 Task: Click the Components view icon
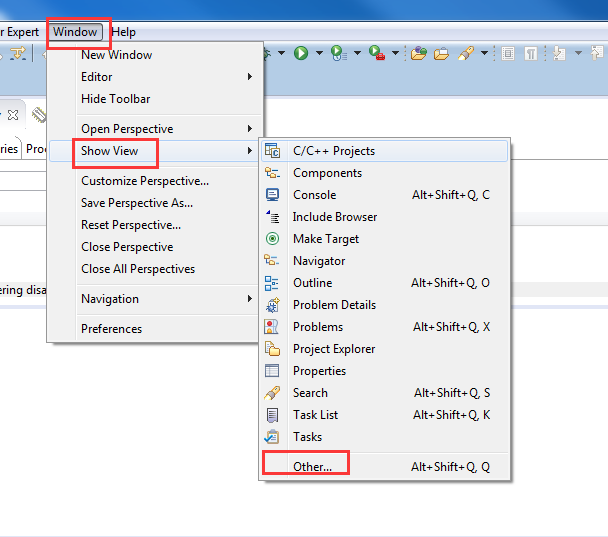click(x=272, y=173)
